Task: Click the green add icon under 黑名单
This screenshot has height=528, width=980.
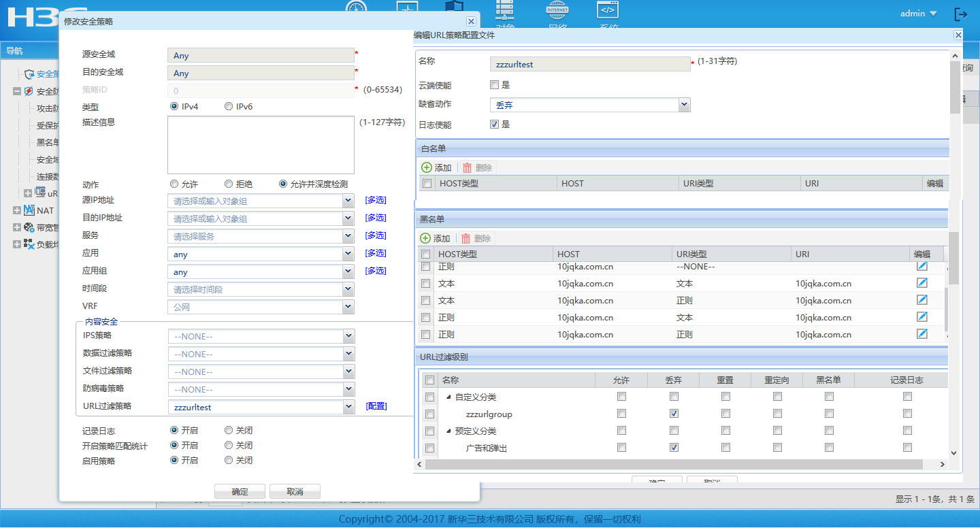Action: tap(425, 238)
